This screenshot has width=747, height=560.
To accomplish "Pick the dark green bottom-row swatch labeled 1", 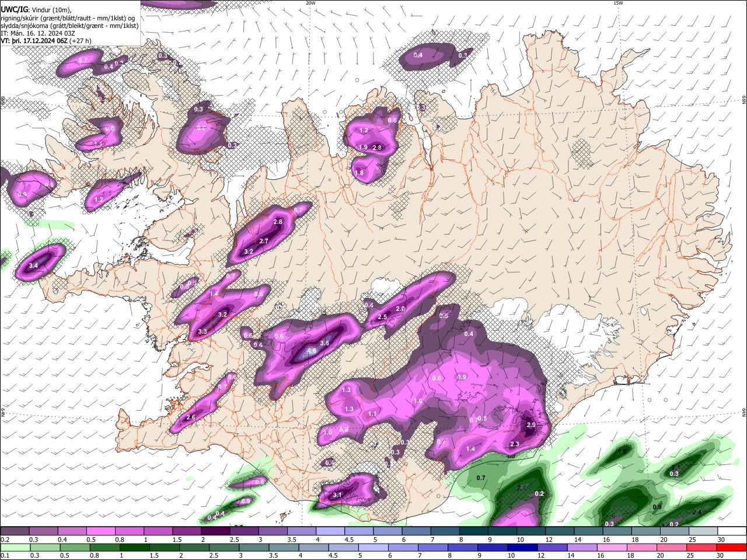I will [134, 547].
